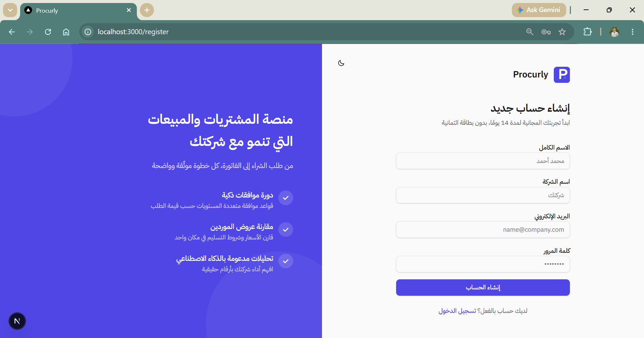644x338 pixels.
Task: Click the checkmark beside تحليلات مدعومة بالذكاء الاصطناعي
Action: [286, 261]
